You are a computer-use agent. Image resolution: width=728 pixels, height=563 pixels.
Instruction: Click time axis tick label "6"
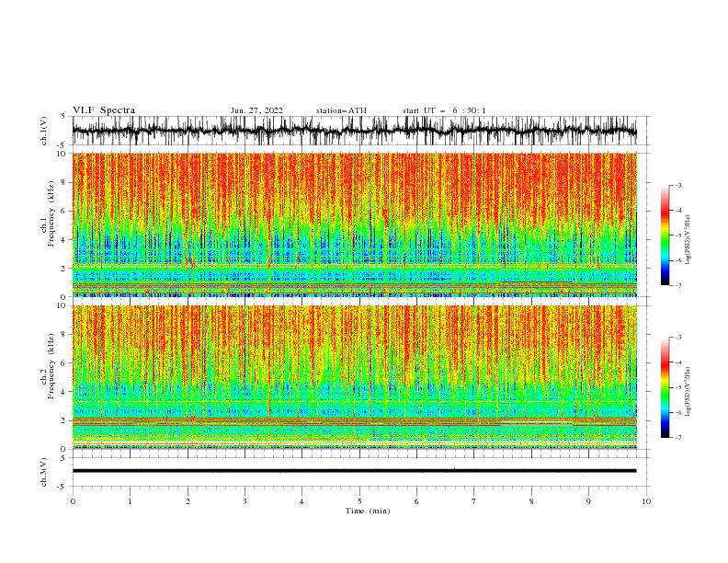[416, 501]
